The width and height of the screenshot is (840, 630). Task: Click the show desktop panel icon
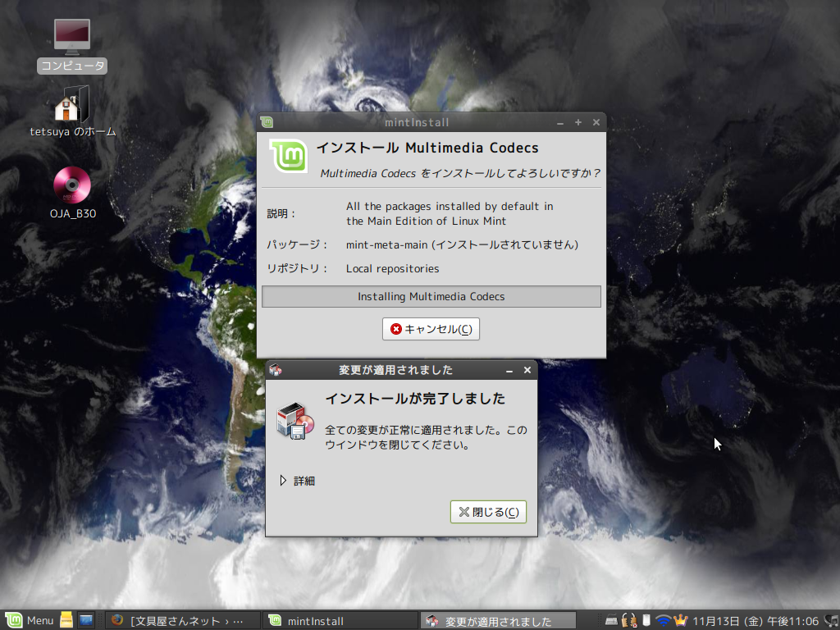[x=85, y=620]
